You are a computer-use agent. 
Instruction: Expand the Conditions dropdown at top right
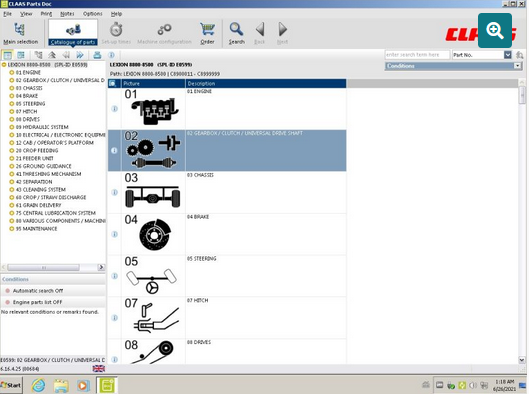(x=518, y=66)
